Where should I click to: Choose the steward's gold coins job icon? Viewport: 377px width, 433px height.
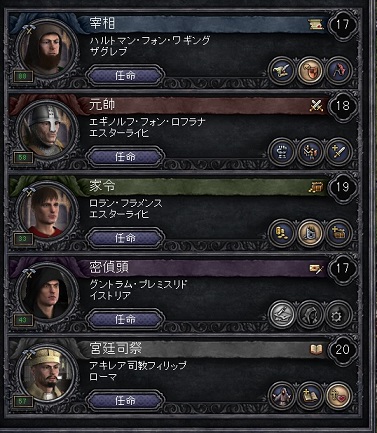pyautogui.click(x=282, y=233)
